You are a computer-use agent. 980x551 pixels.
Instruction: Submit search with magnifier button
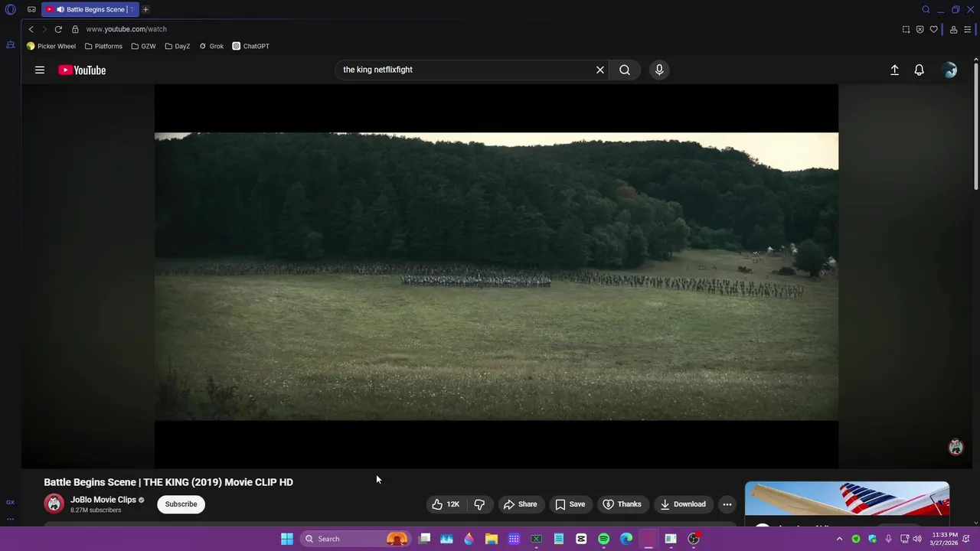[x=625, y=70]
